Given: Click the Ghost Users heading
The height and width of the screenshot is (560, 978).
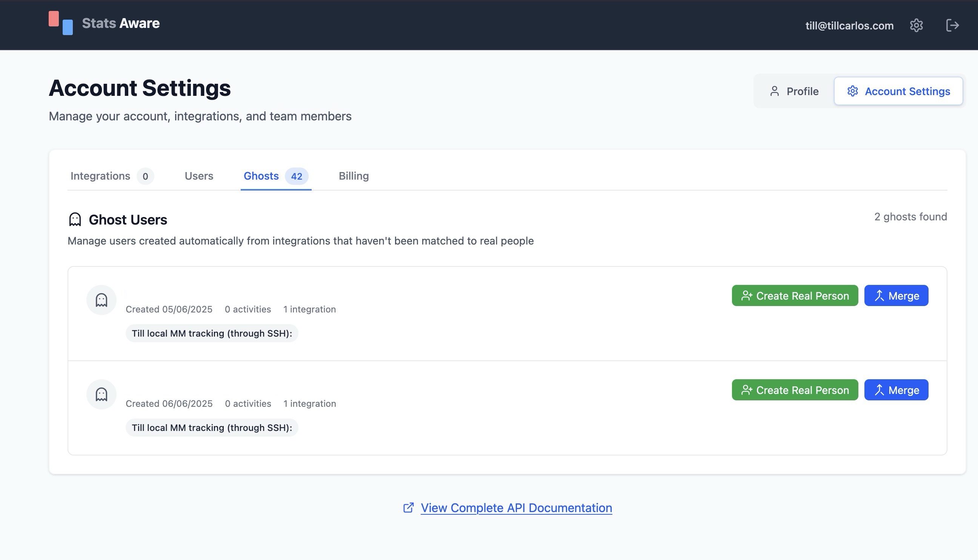Looking at the screenshot, I should click(128, 220).
